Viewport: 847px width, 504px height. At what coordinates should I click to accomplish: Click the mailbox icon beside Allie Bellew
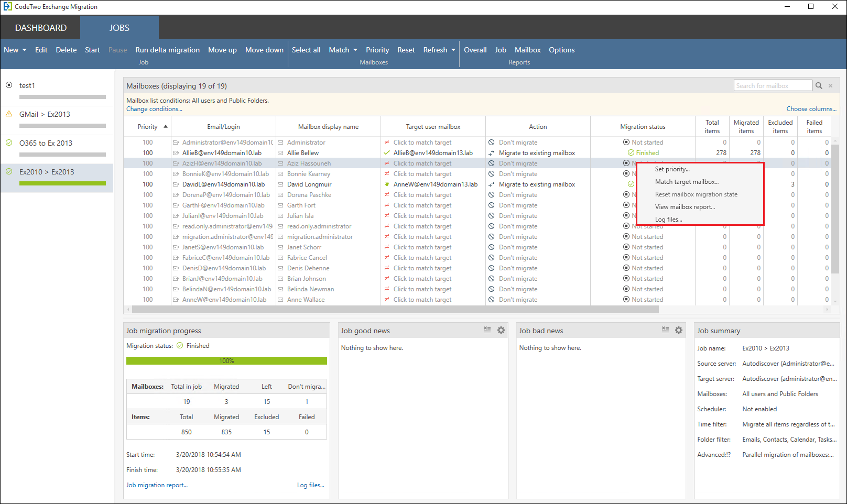[x=281, y=153]
